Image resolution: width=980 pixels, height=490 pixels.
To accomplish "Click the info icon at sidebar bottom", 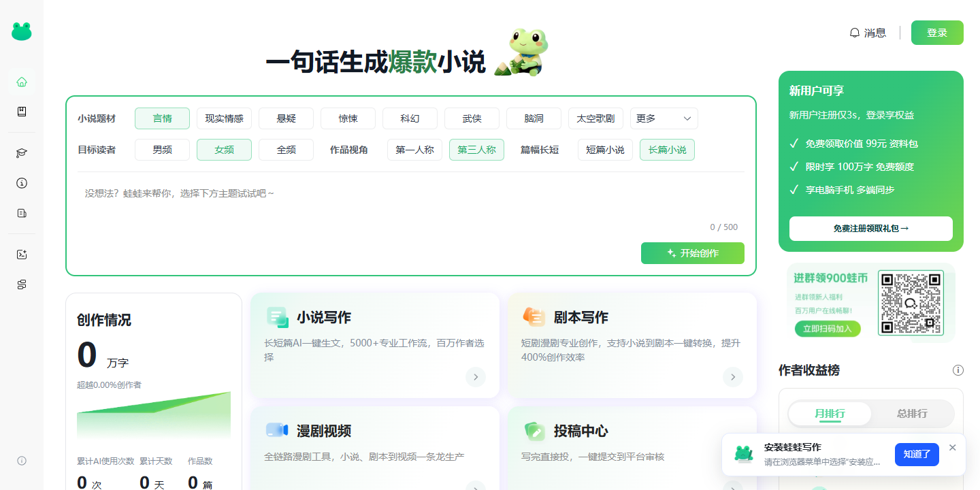I will pyautogui.click(x=22, y=461).
